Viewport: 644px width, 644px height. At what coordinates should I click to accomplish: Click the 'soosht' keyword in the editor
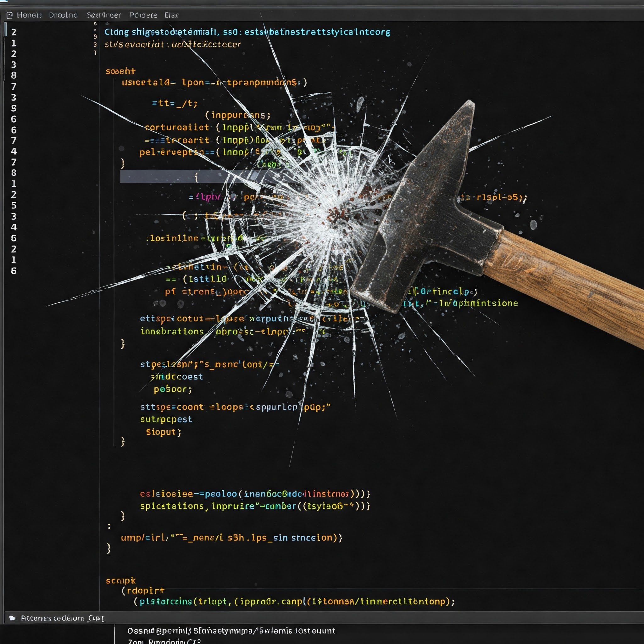(x=120, y=71)
